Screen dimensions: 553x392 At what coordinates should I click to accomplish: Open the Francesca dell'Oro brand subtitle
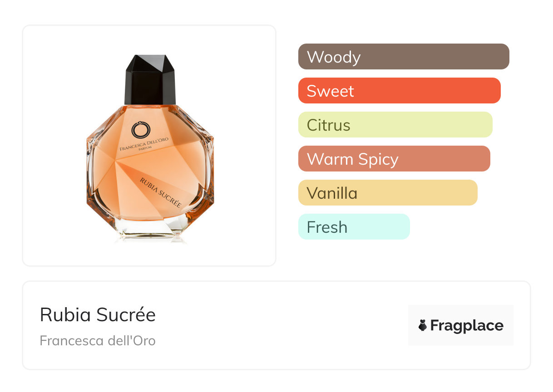[x=98, y=340]
